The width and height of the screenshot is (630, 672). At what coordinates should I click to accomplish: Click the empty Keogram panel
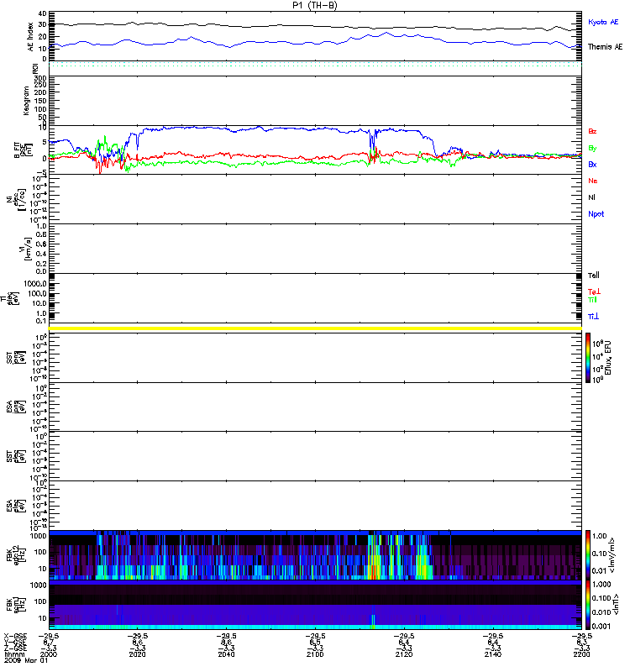(315, 100)
